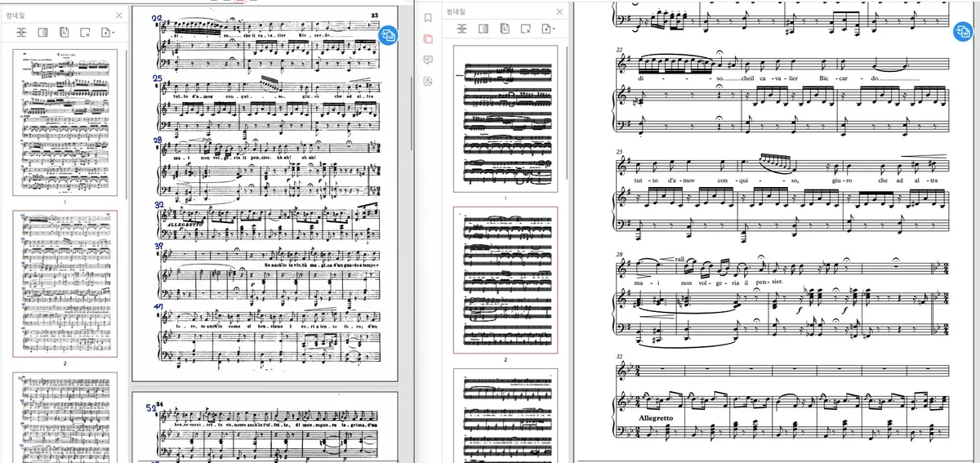Image resolution: width=980 pixels, height=463 pixels.
Task: Click delete page icon in right thumbnail toolbar
Action: (x=525, y=29)
